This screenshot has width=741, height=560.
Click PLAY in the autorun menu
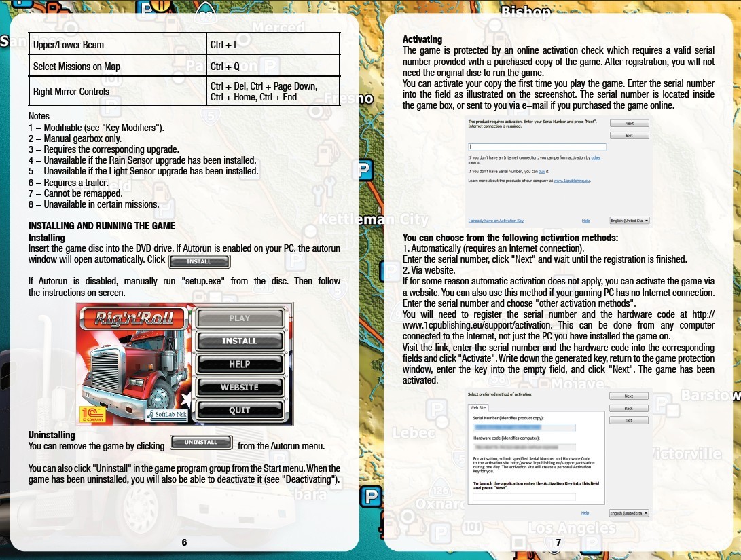point(240,318)
